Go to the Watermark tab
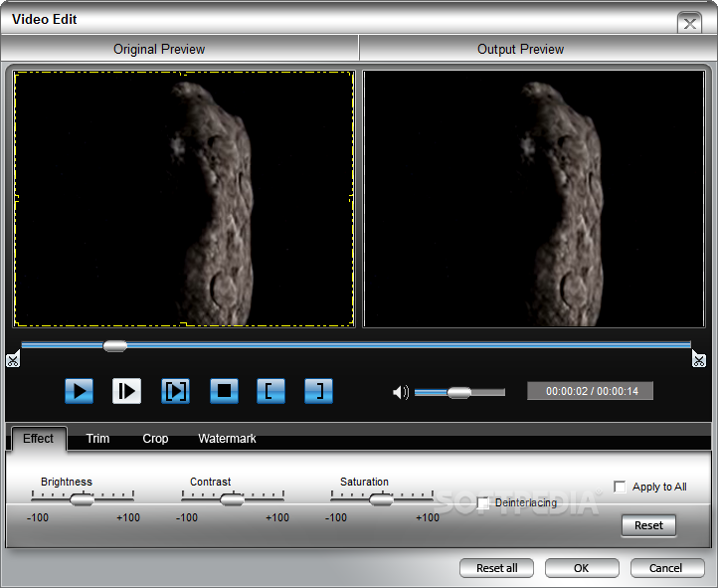The height and width of the screenshot is (588, 718). tap(227, 439)
